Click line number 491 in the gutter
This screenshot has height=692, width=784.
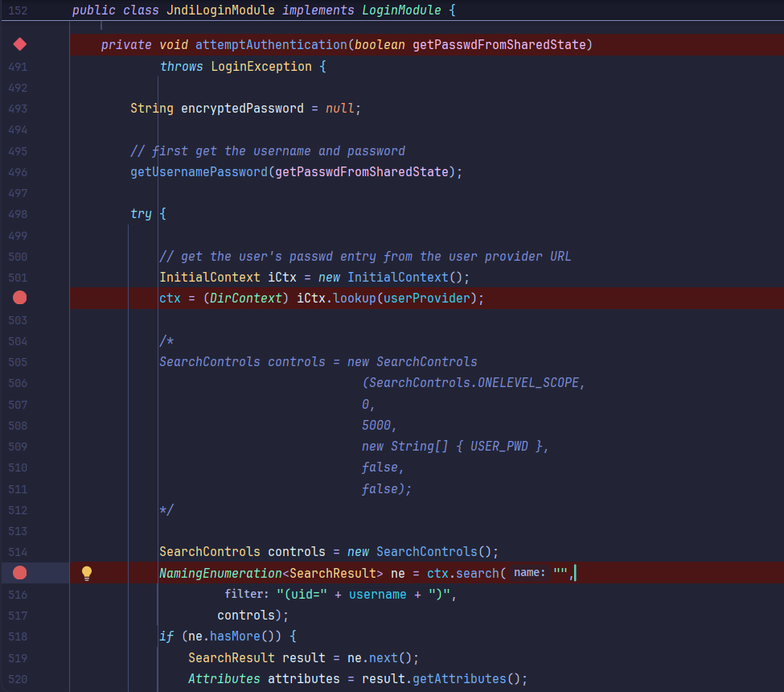[x=18, y=67]
